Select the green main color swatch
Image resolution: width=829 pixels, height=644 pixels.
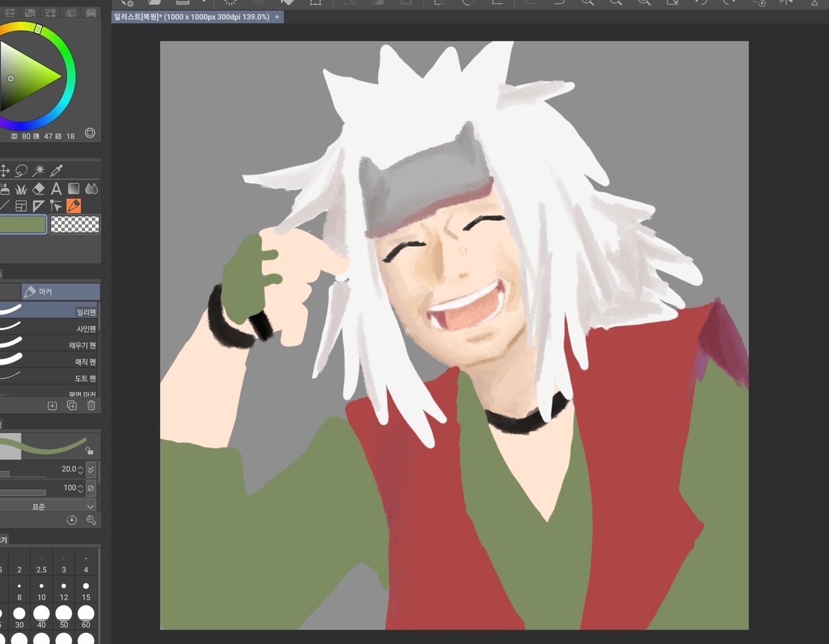23,225
